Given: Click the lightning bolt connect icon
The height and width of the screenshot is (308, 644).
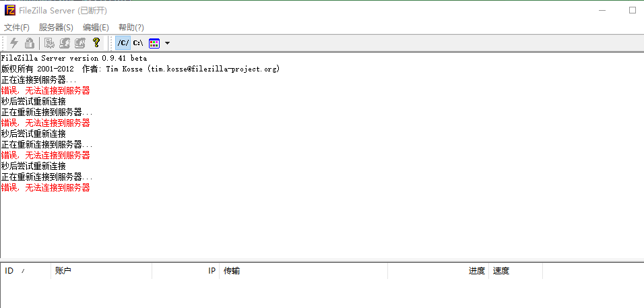Looking at the screenshot, I should click(x=14, y=42).
